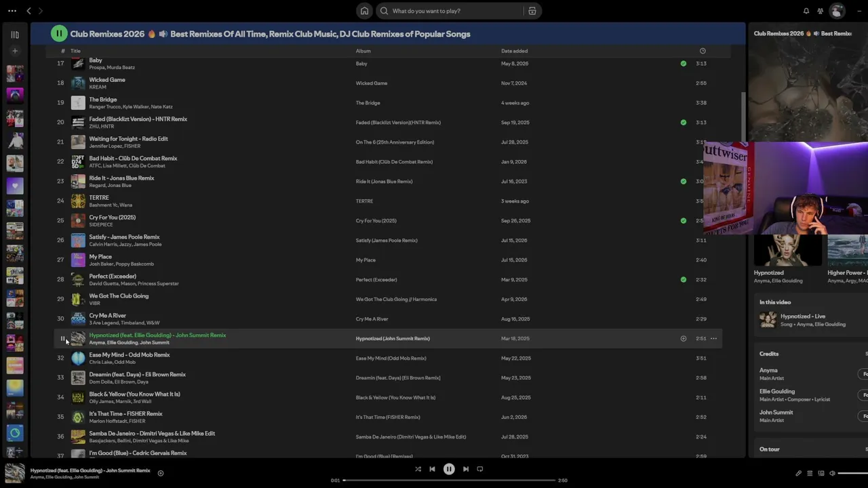Open Bad Habit cover thumbnail
Image resolution: width=868 pixels, height=488 pixels.
pos(78,161)
